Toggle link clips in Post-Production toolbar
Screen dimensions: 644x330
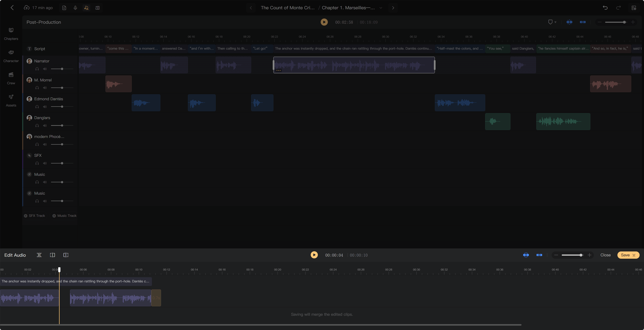(x=583, y=22)
